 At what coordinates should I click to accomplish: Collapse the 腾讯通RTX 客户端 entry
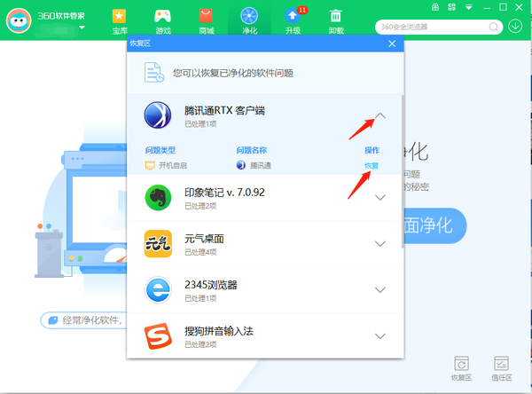380,116
